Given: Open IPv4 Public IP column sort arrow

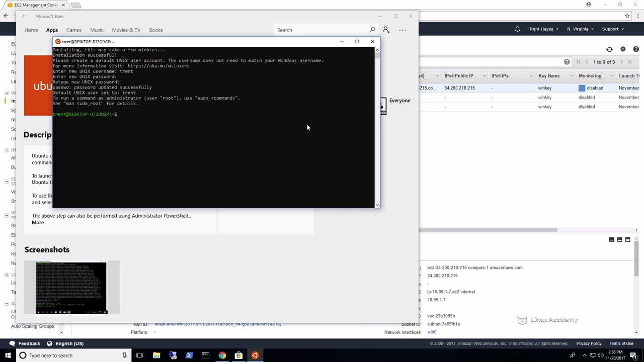Looking at the screenshot, I should pyautogui.click(x=485, y=76).
